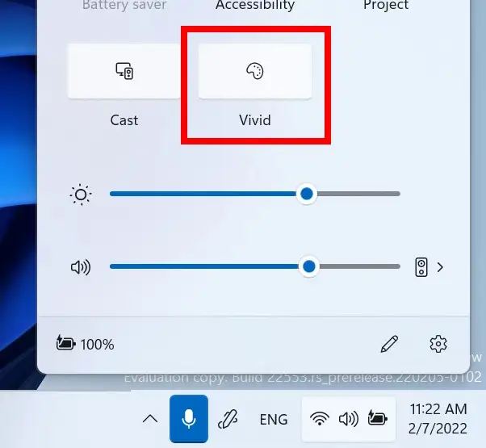This screenshot has height=448, width=486.
Task: Open all settings via the gear icon
Action: click(438, 344)
